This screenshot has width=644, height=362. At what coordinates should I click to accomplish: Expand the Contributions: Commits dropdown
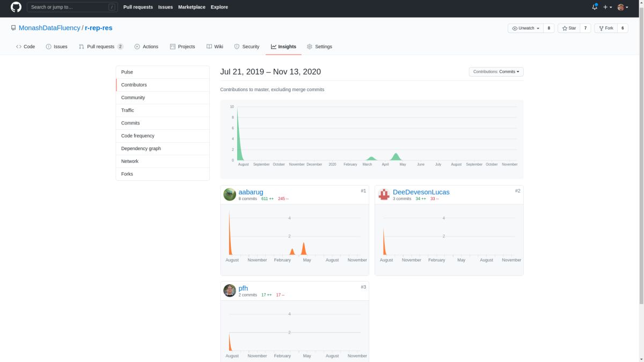tap(496, 72)
